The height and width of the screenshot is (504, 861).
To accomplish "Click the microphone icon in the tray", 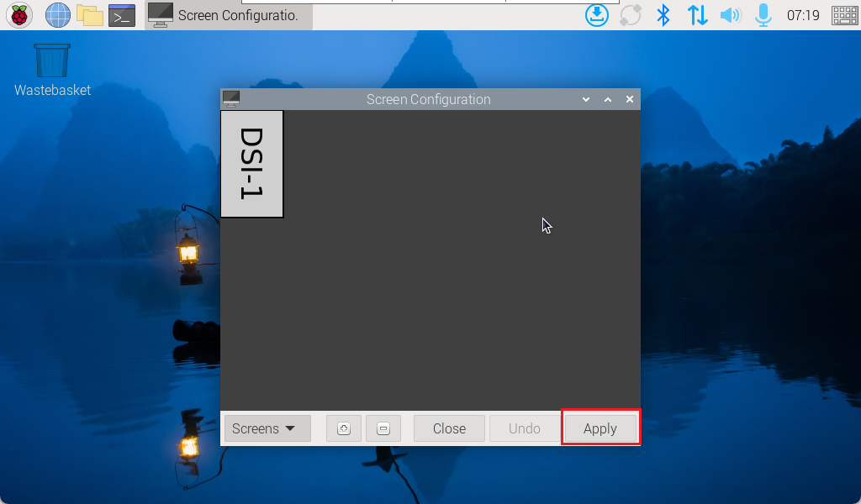I will pos(763,15).
